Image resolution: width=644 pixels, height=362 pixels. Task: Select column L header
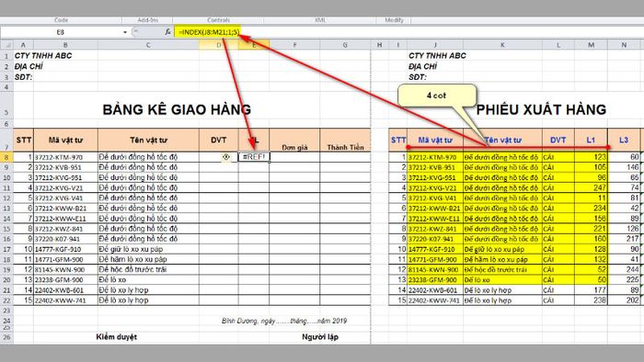click(558, 45)
